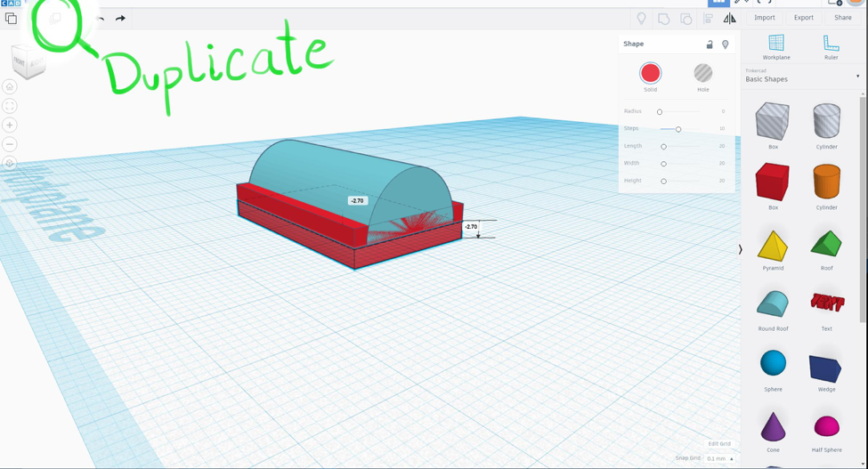Click the Radius slider handle

point(660,112)
